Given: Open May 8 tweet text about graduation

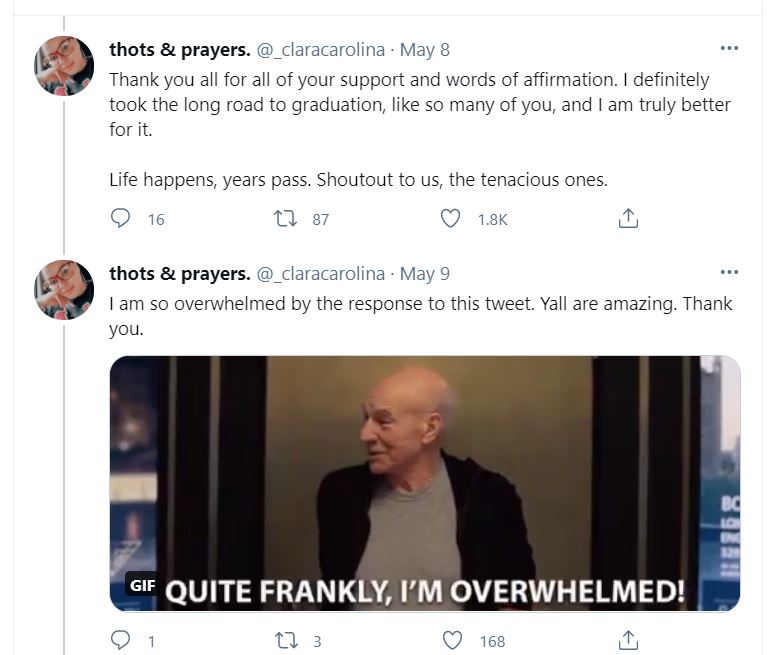Looking at the screenshot, I should click(x=420, y=129).
